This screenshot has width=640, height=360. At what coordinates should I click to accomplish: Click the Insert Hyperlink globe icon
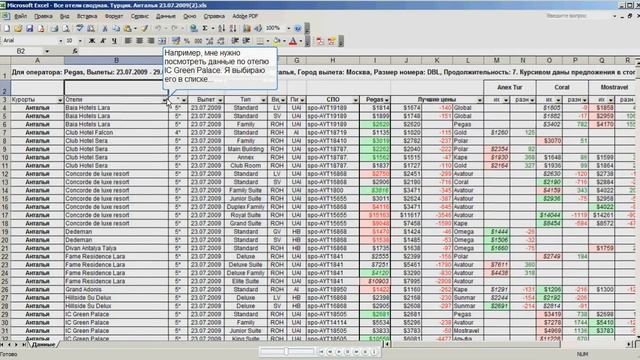click(193, 28)
